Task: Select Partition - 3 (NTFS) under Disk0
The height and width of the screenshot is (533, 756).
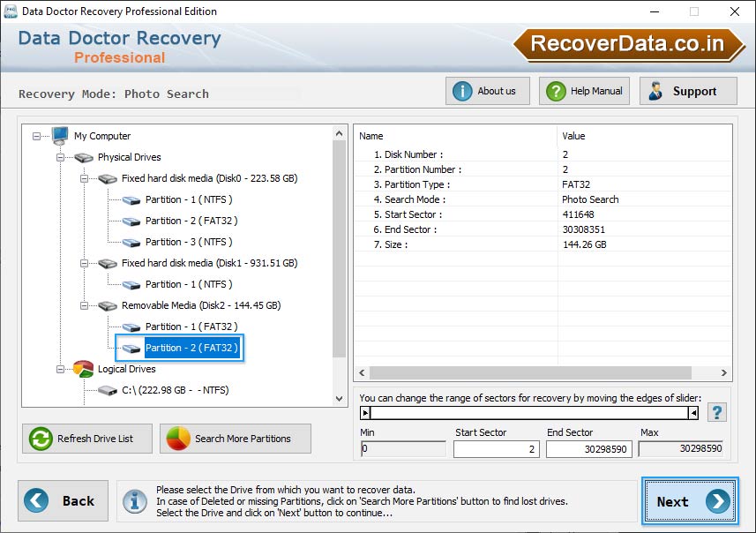Action: tap(189, 242)
